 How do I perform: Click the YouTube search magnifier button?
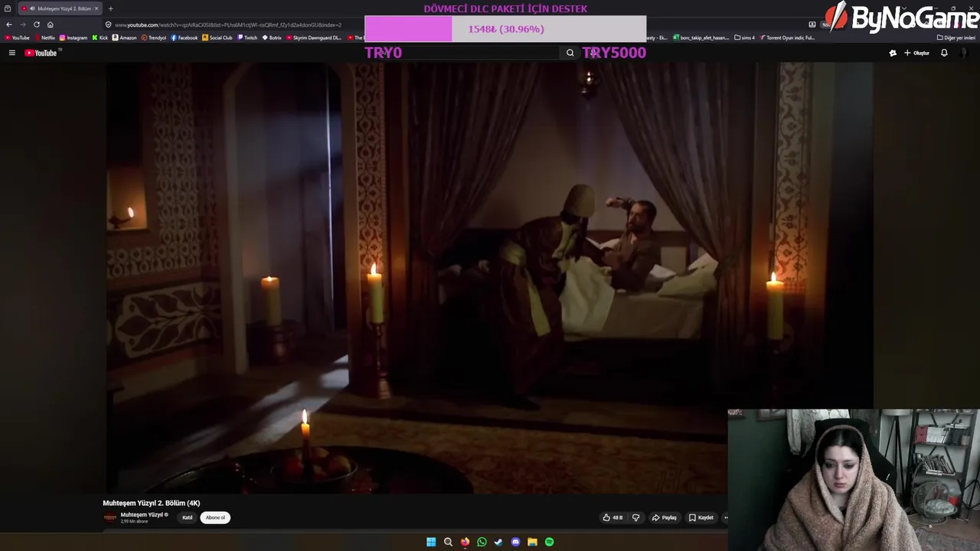click(570, 53)
